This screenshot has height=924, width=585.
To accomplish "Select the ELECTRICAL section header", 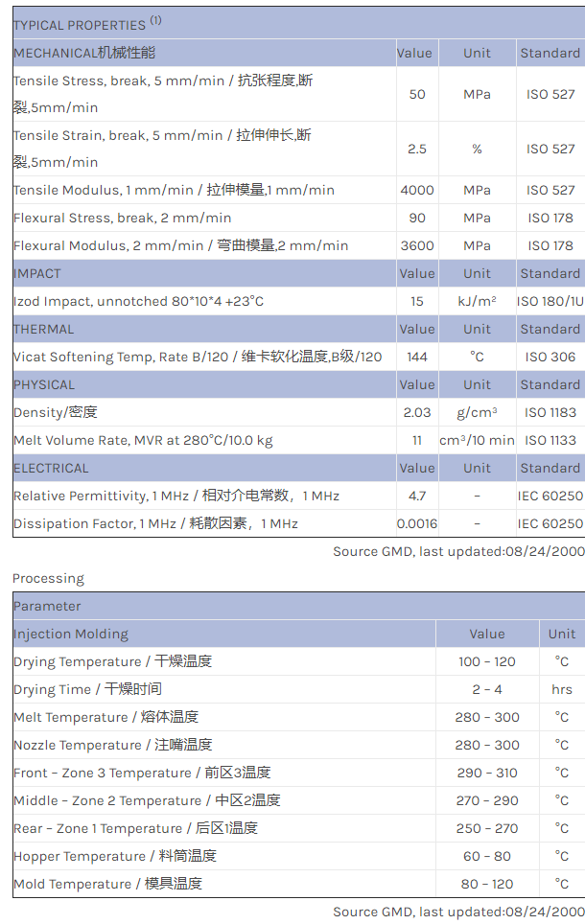I will point(51,468).
